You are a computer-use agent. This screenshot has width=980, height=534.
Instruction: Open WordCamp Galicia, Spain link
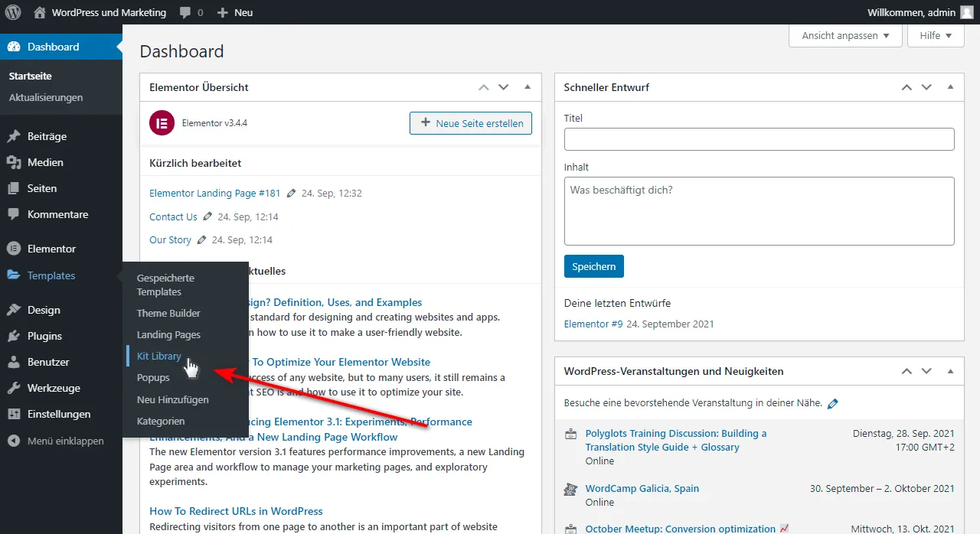pos(642,488)
